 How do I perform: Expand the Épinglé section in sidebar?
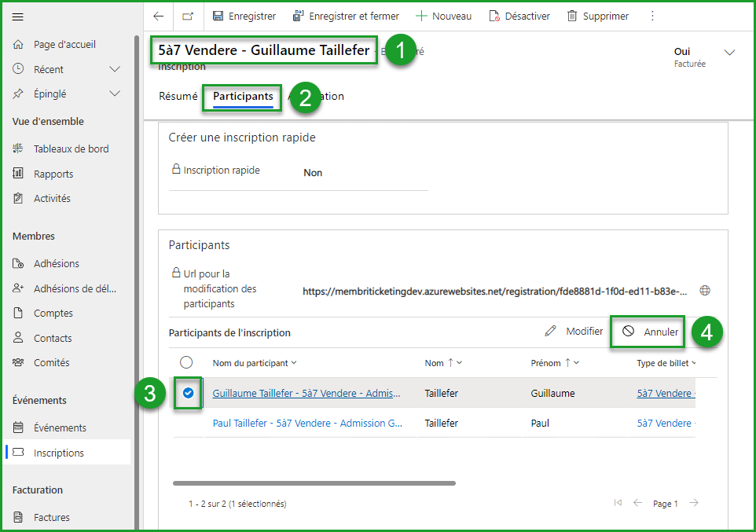(x=115, y=94)
